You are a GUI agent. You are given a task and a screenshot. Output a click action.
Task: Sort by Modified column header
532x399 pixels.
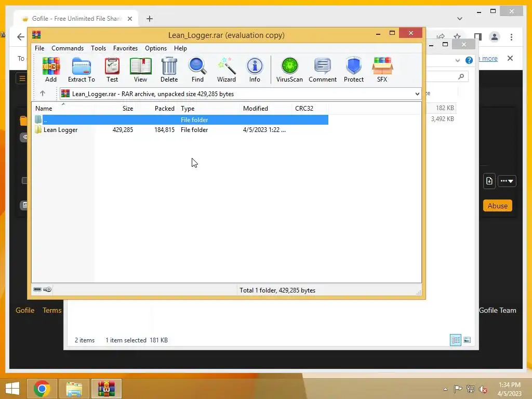[266, 108]
